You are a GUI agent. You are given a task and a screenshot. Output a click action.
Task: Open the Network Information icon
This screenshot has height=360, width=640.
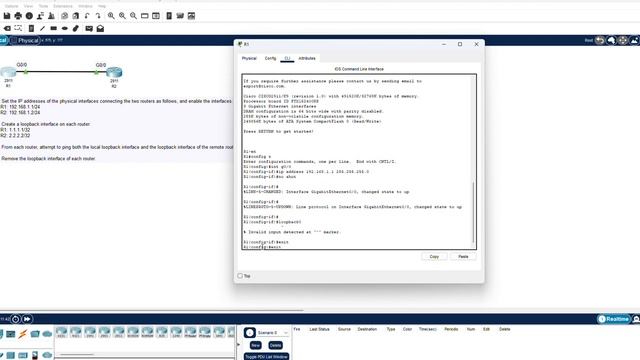tap(29, 16)
